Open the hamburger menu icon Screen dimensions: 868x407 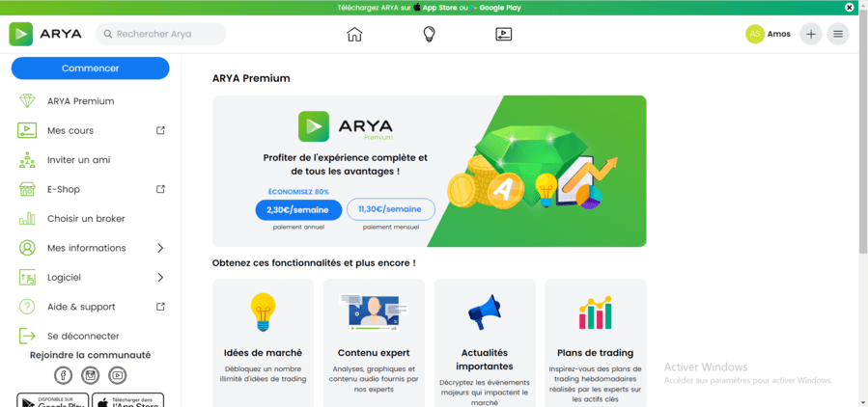838,35
